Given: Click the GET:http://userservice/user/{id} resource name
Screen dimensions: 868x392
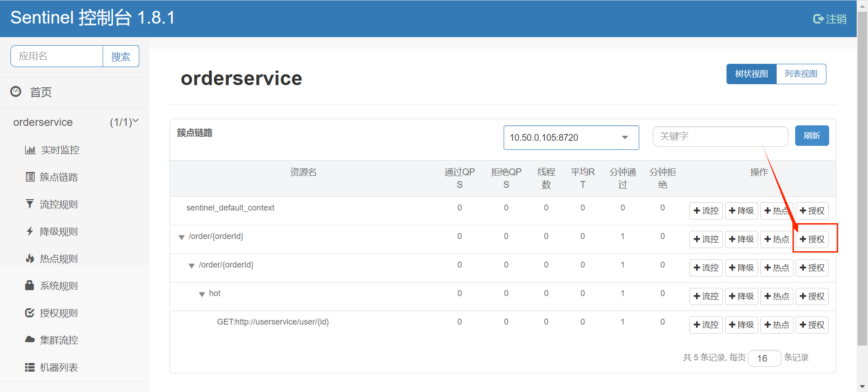Looking at the screenshot, I should point(273,322).
